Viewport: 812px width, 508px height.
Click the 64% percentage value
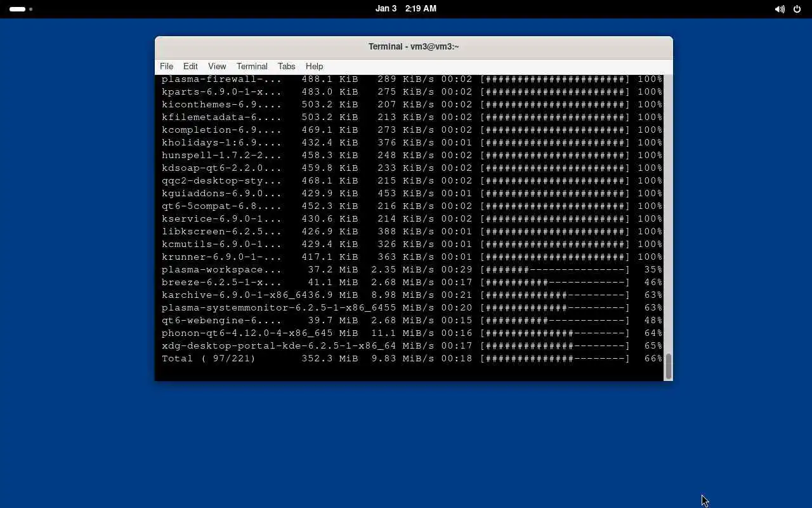[653, 333]
